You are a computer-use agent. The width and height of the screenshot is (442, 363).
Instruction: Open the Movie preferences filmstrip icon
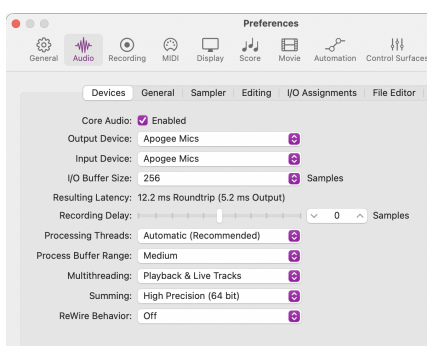(289, 45)
